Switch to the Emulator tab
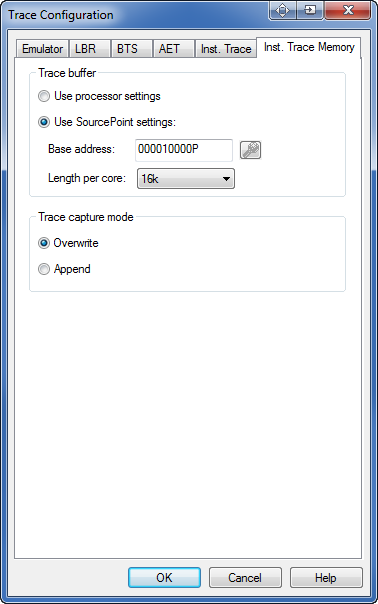 pyautogui.click(x=42, y=49)
